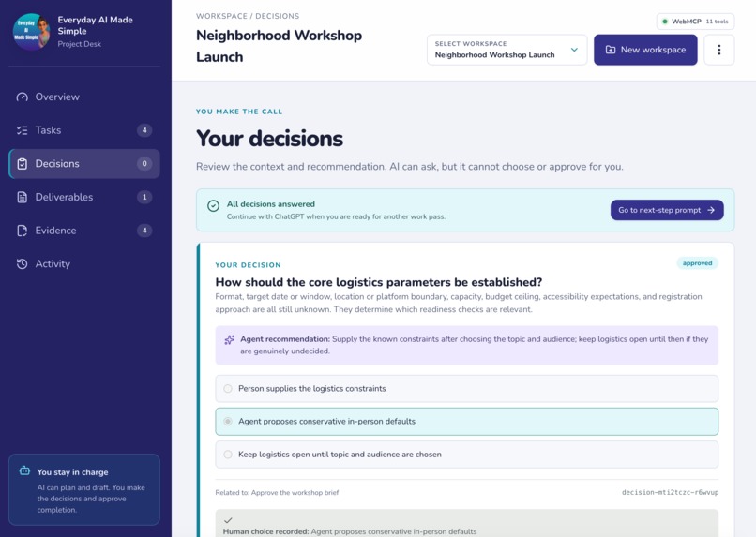Click the approved status tag
Screen dimensions: 756x537
tap(697, 263)
